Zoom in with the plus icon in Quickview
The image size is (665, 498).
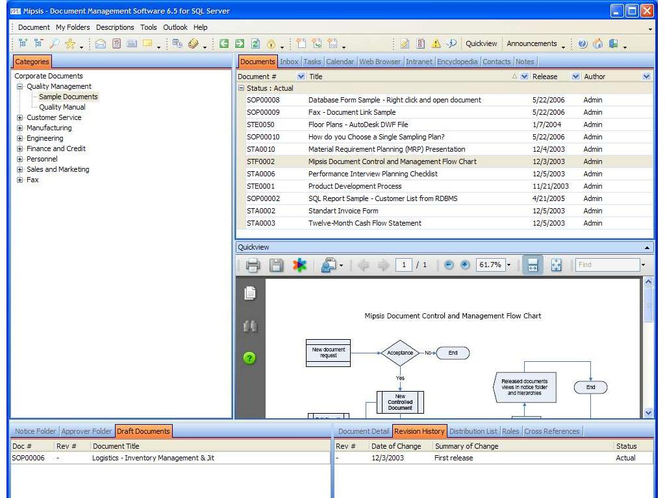[x=465, y=265]
